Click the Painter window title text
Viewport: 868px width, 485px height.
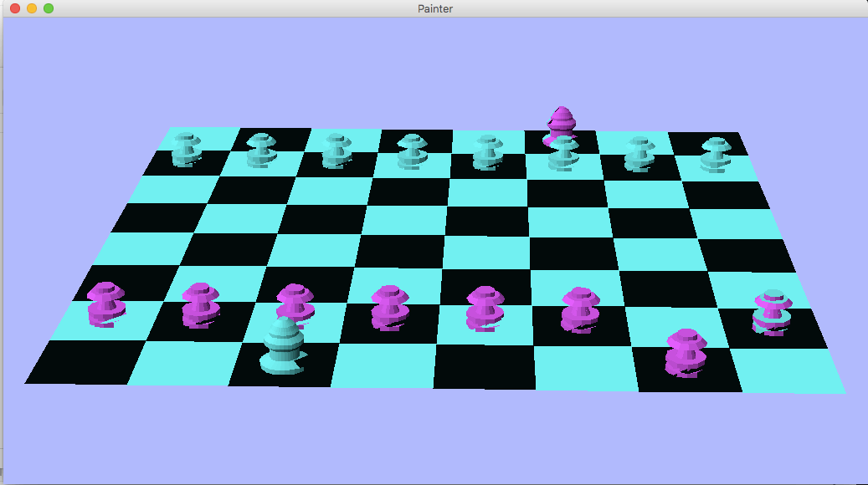435,9
